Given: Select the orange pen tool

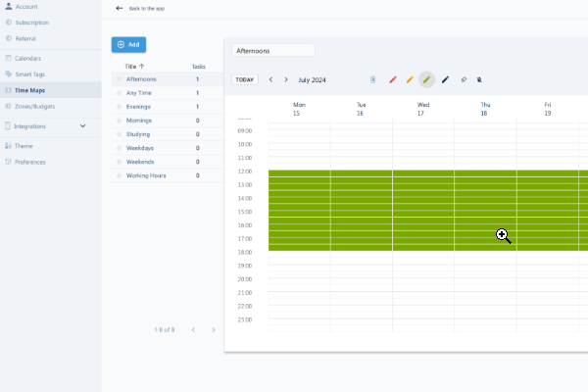Looking at the screenshot, I should coord(410,79).
